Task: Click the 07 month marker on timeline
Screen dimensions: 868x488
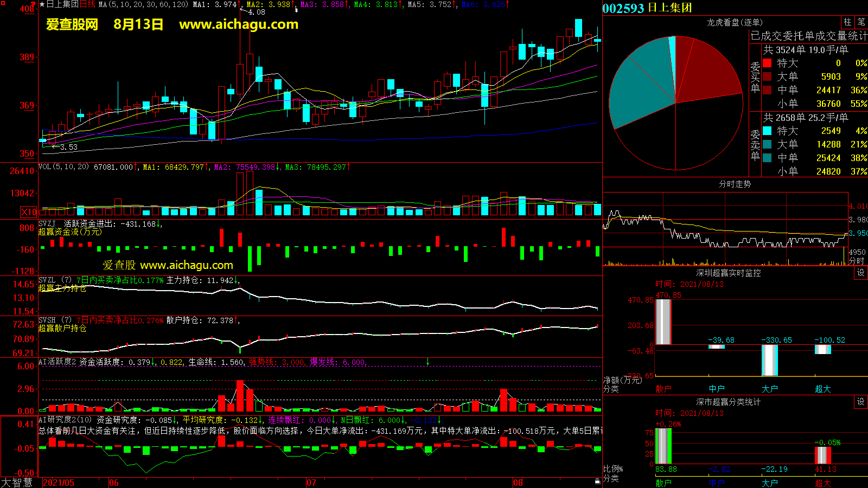Action: click(x=311, y=483)
